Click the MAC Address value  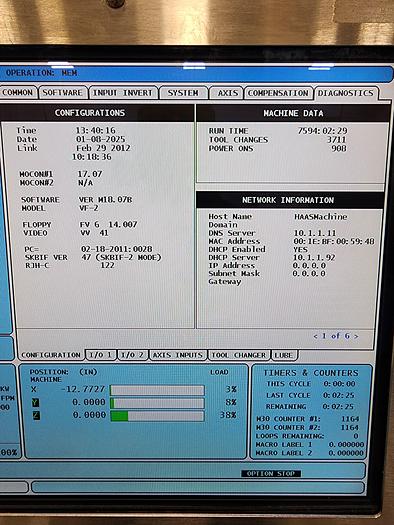(334, 241)
